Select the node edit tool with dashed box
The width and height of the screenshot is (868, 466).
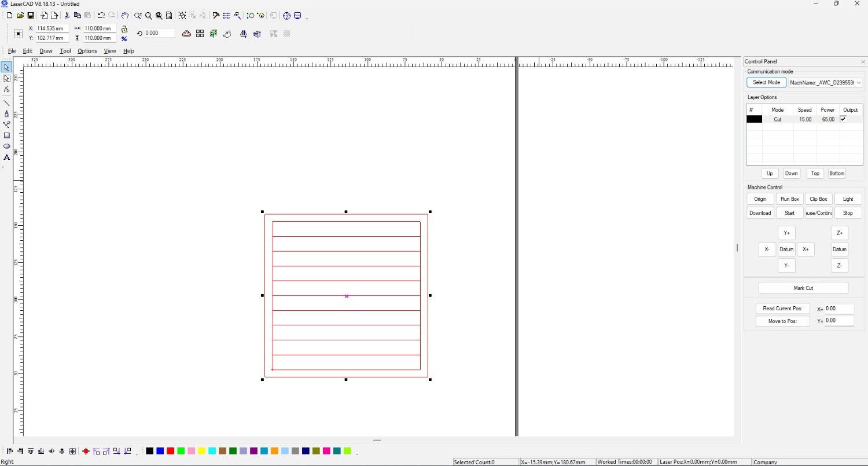[x=6, y=78]
